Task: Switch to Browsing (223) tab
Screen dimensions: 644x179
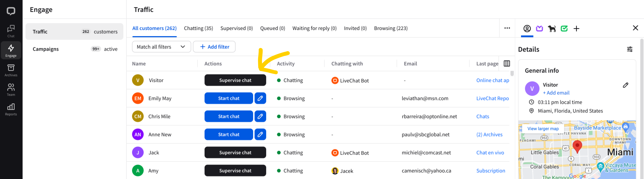Action: [x=391, y=28]
